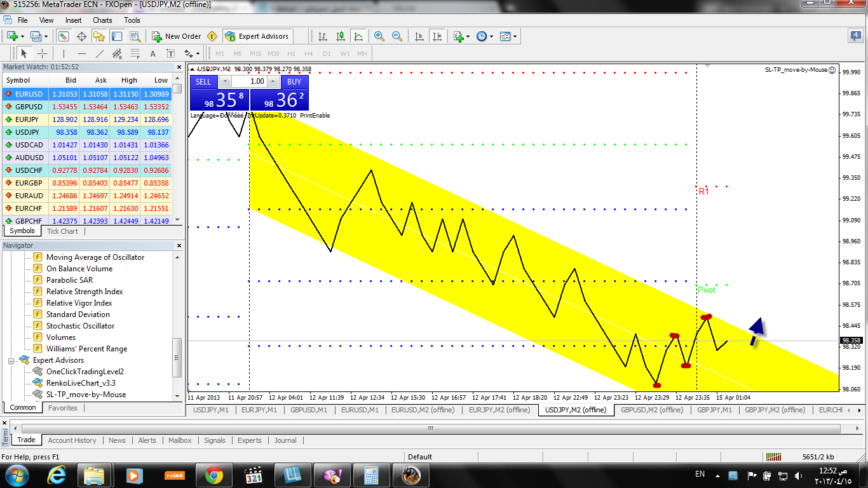Open the Periods clock icon
The width and height of the screenshot is (868, 488).
[x=481, y=36]
